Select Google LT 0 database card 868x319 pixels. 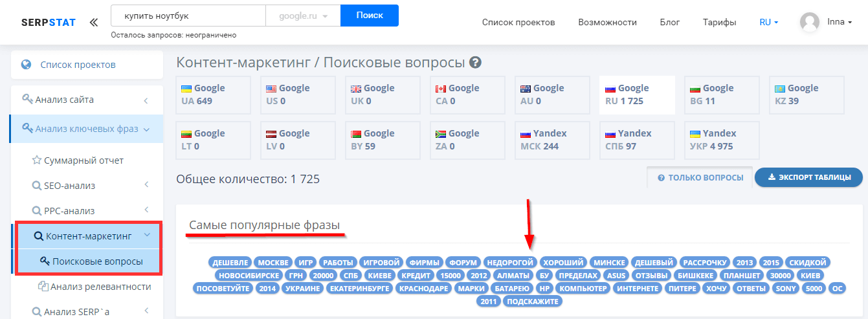click(213, 140)
